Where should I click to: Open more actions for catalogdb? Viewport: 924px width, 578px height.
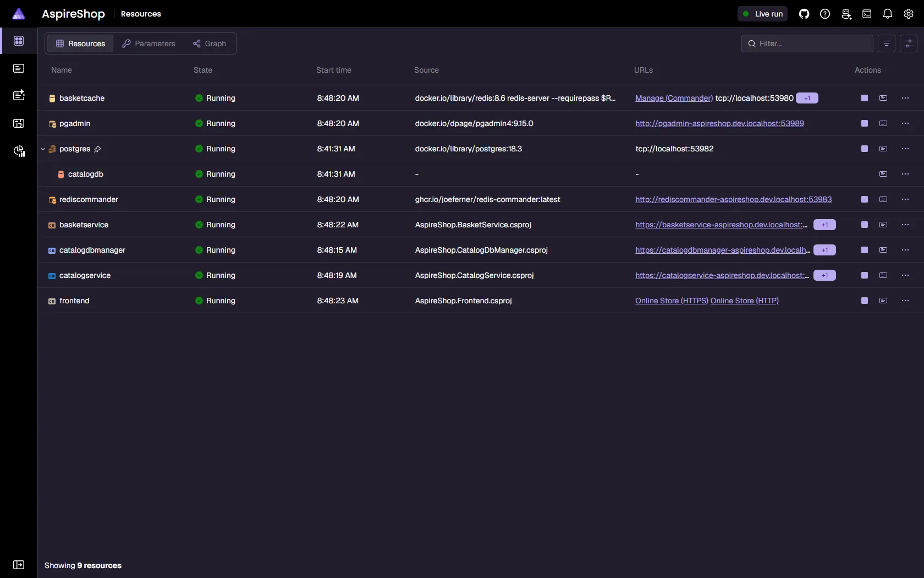(905, 174)
